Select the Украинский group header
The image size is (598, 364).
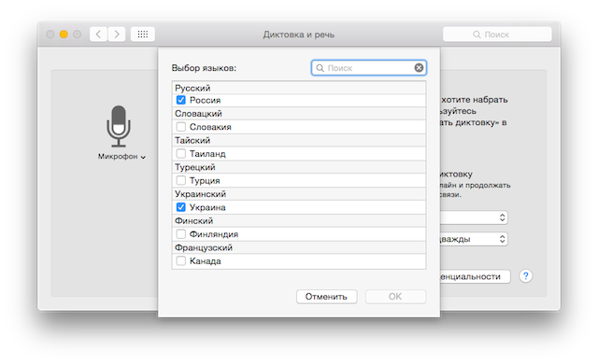(299, 194)
